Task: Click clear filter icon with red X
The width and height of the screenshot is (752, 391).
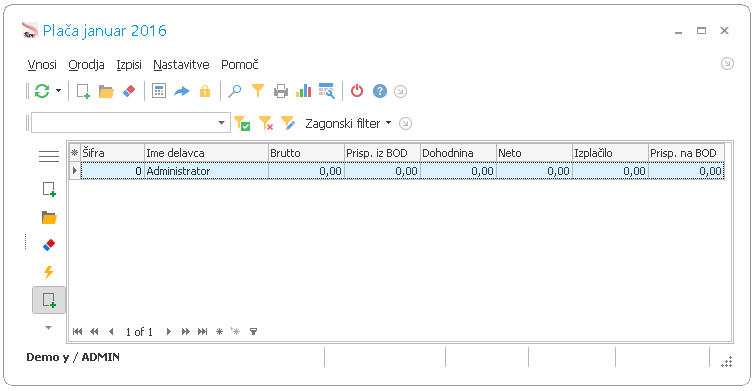Action: point(266,123)
